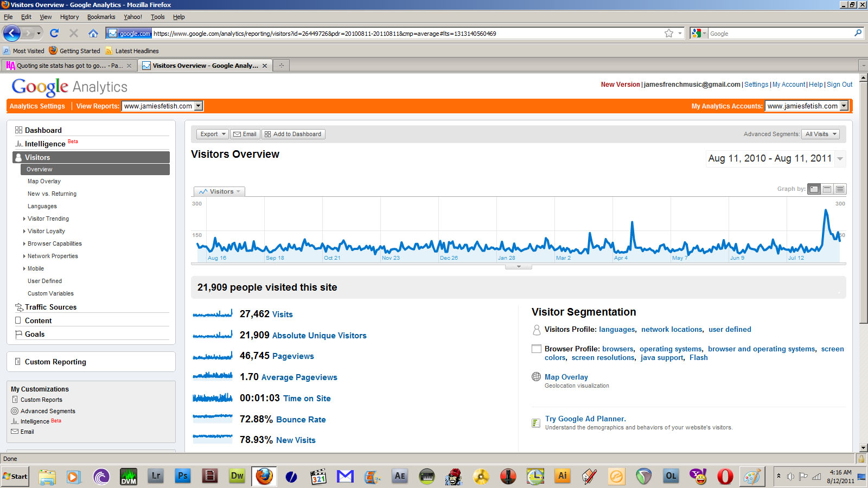Click the Goals flag icon
The height and width of the screenshot is (488, 868).
[18, 334]
